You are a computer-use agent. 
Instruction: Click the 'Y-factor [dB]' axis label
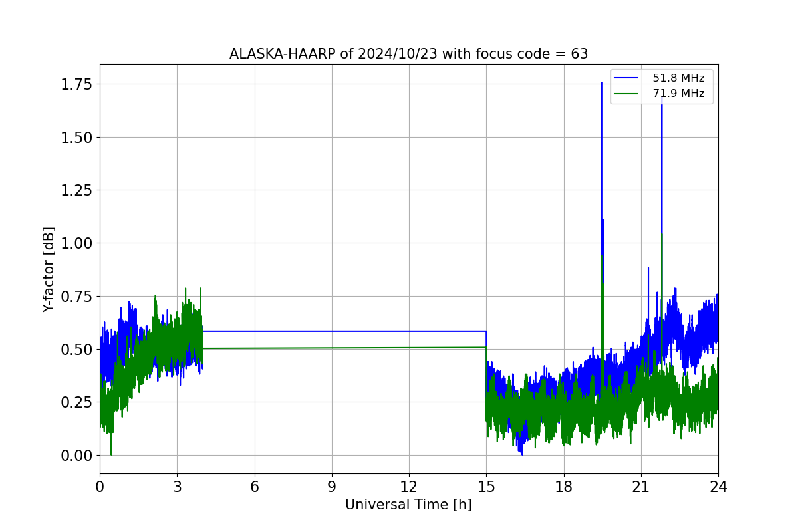coord(49,269)
